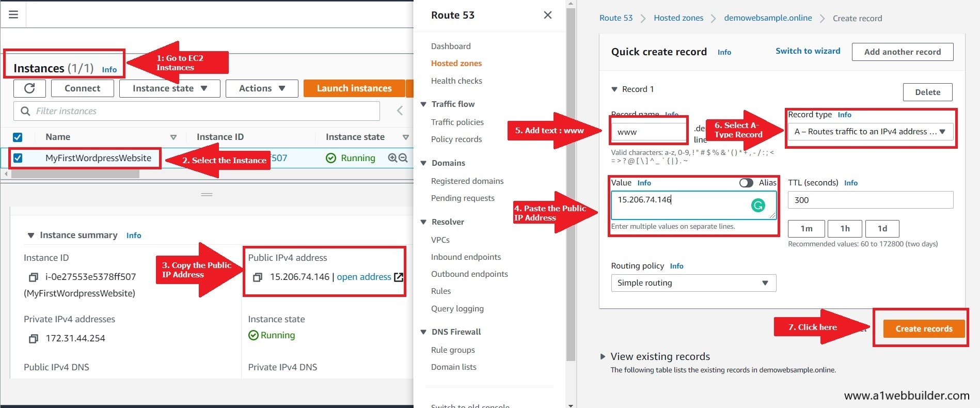Screen dimensions: 980x408
Task: Open Rule groups under DNS Firewall
Action: pos(453,350)
